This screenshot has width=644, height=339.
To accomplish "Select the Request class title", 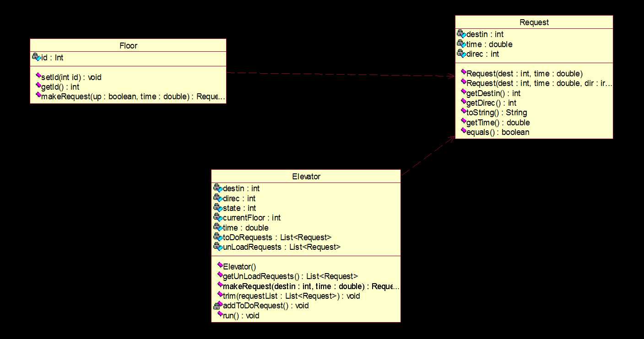I will [x=534, y=22].
